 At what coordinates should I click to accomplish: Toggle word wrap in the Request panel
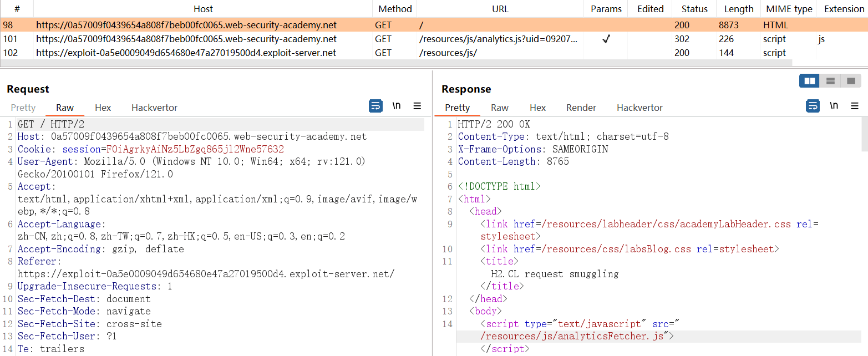(x=375, y=106)
